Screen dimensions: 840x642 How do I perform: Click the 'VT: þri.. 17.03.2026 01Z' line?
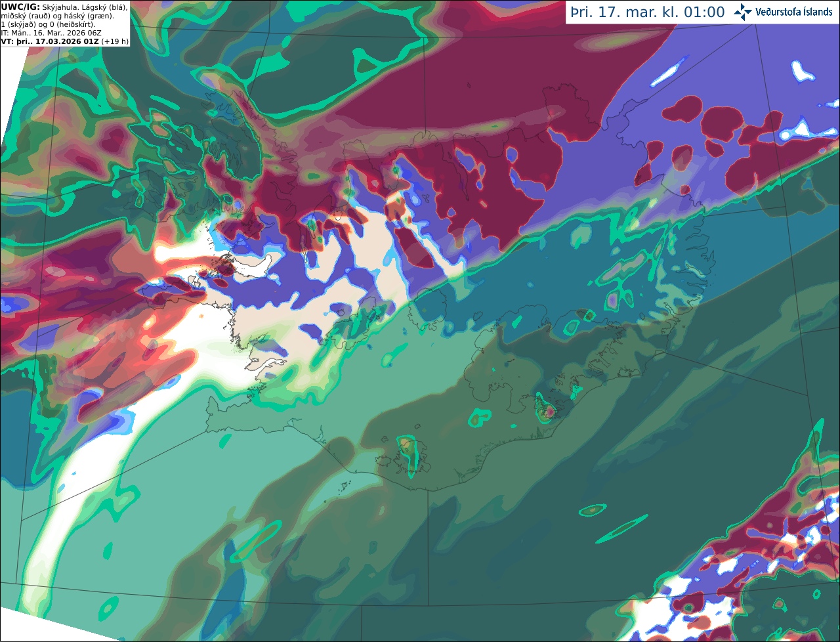(50, 41)
